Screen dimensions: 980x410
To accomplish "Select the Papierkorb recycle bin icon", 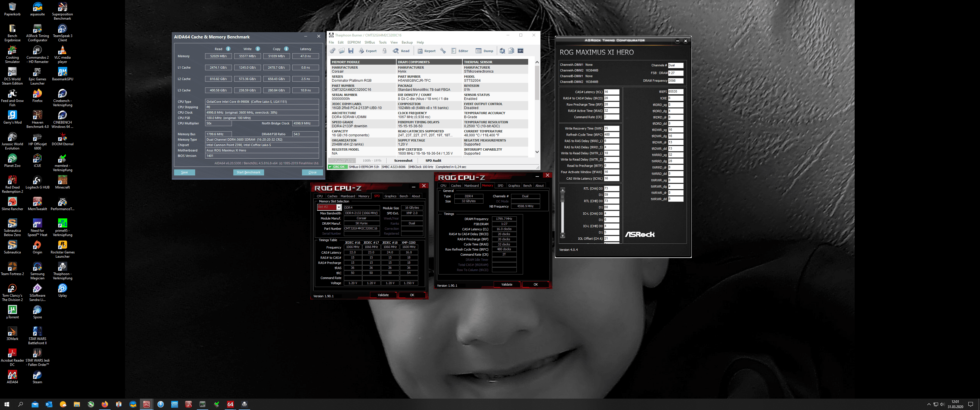I will point(12,9).
